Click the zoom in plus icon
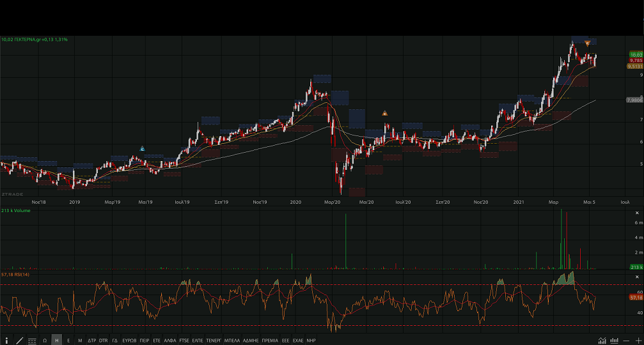This screenshot has height=345, width=644. coord(638,341)
